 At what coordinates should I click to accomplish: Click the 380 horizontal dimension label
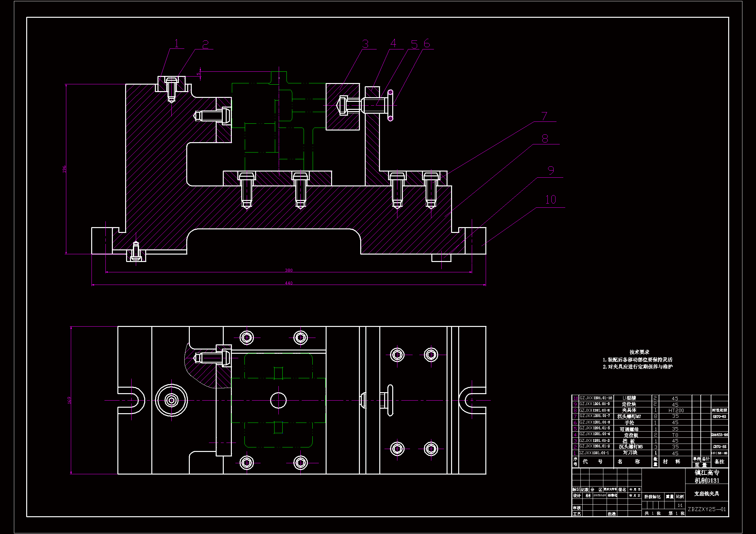pyautogui.click(x=288, y=270)
